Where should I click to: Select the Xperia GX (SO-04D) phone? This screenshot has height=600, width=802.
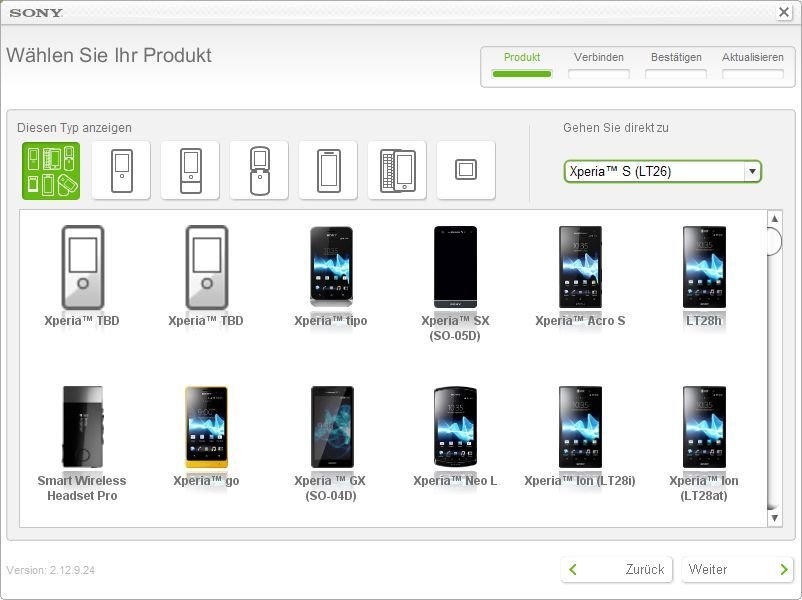331,444
